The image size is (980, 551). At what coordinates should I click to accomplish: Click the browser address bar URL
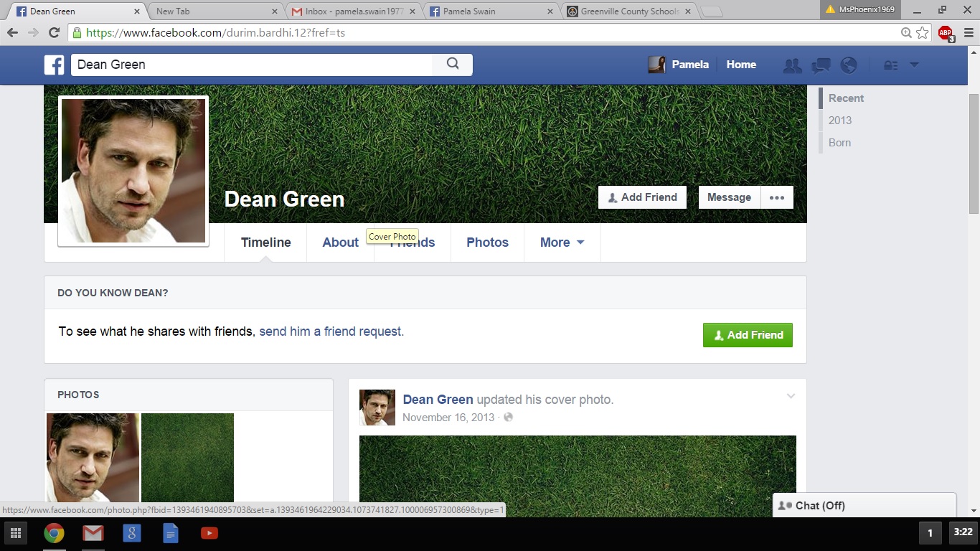pos(215,33)
